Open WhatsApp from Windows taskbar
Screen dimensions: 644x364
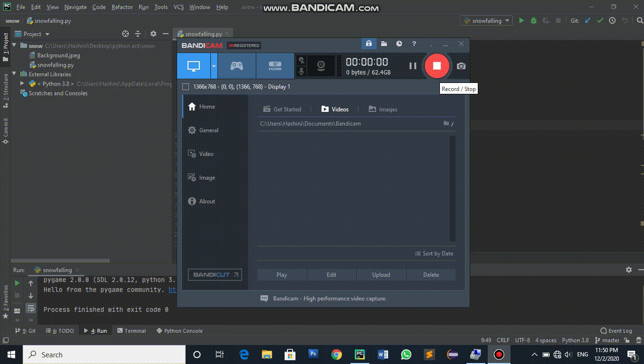pyautogui.click(x=406, y=355)
